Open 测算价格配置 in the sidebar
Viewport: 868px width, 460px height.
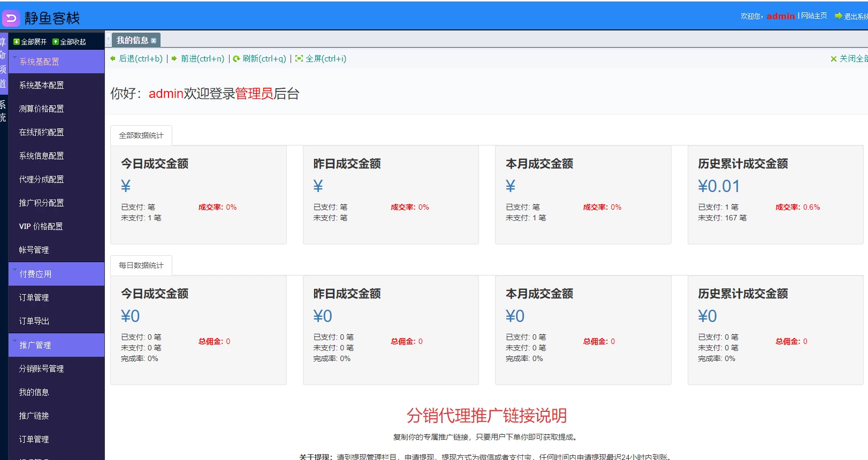click(x=42, y=109)
